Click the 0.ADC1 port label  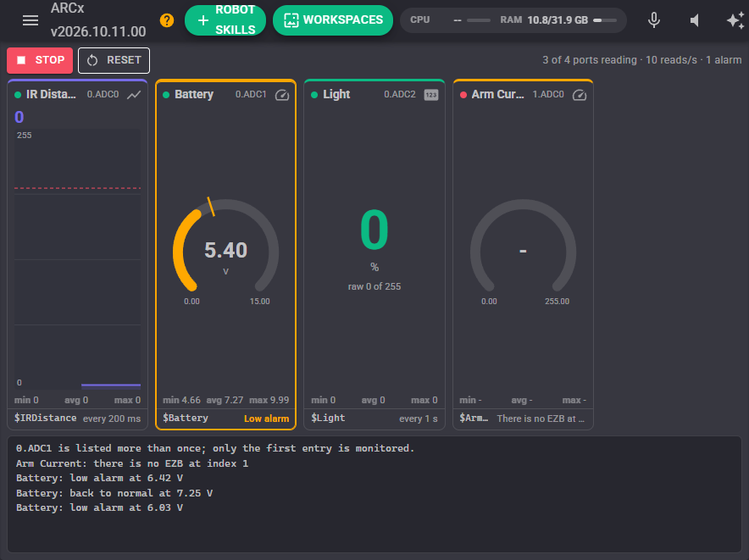(251, 95)
